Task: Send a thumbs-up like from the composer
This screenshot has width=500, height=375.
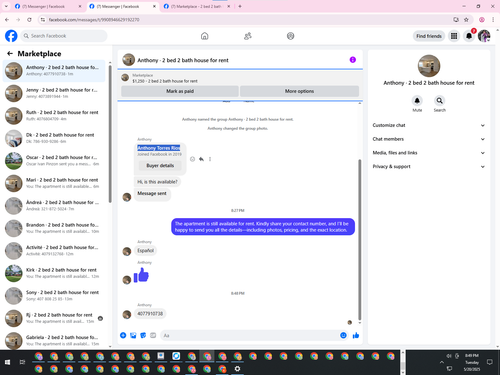Action: tap(356, 335)
